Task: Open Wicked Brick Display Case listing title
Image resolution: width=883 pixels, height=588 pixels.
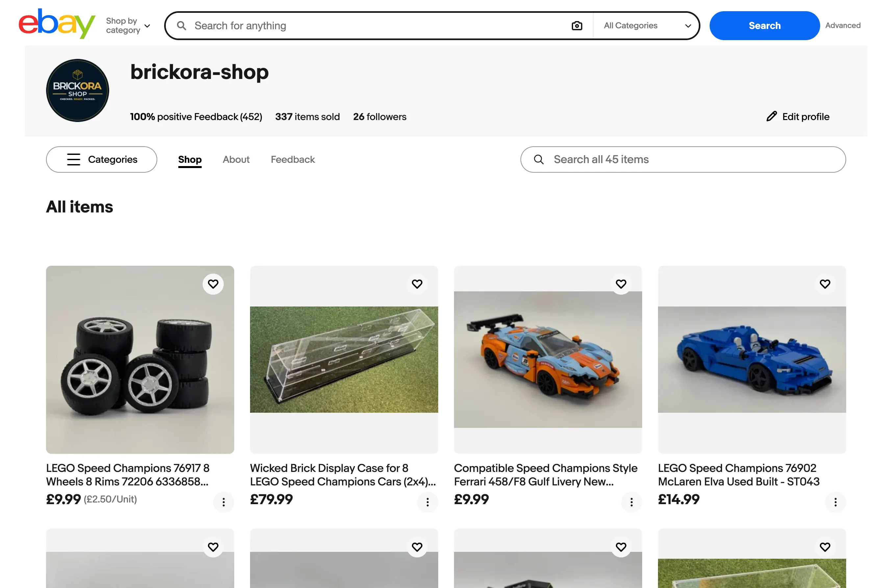Action: point(343,474)
